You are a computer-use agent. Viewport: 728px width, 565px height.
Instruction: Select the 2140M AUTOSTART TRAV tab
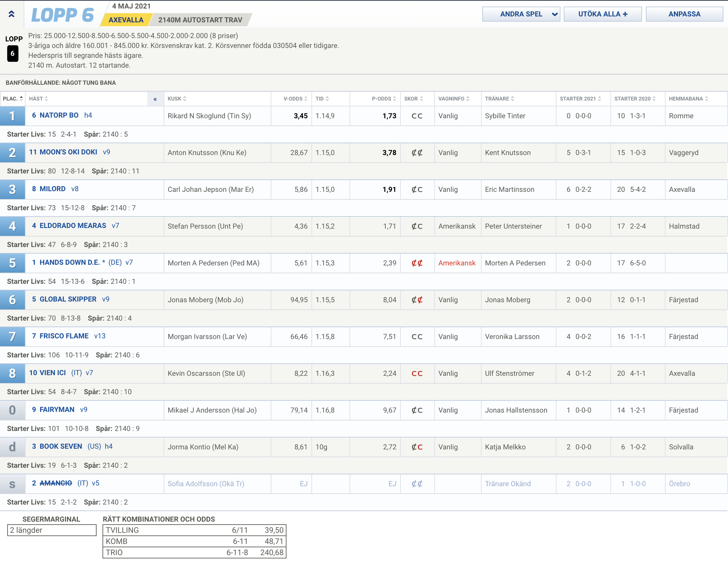tap(200, 20)
